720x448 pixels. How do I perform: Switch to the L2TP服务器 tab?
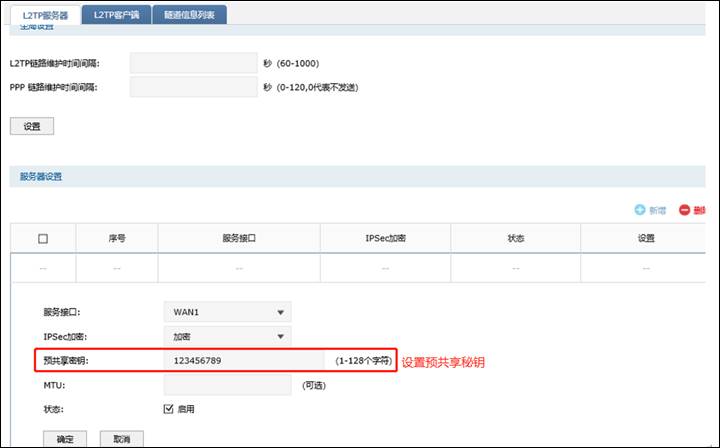click(43, 14)
